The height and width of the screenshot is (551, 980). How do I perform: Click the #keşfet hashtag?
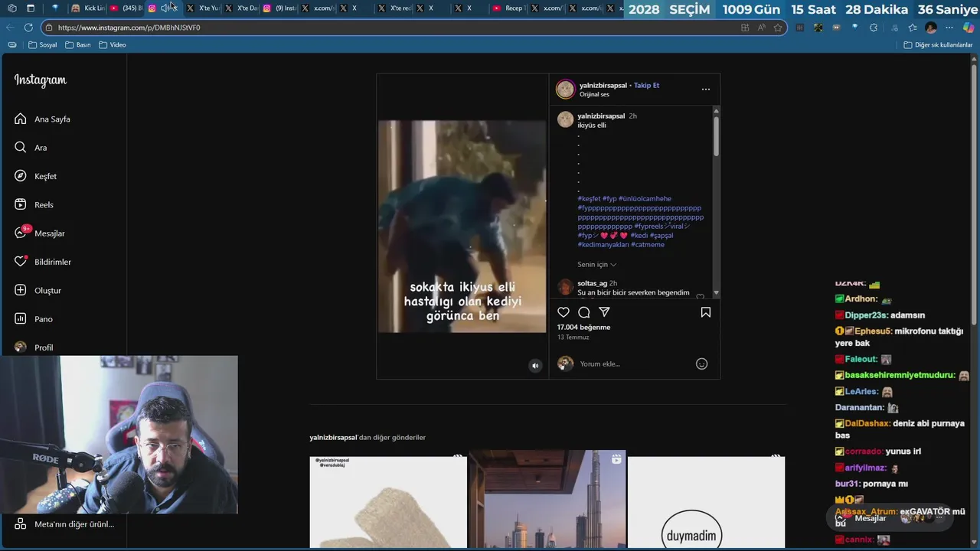(x=589, y=199)
